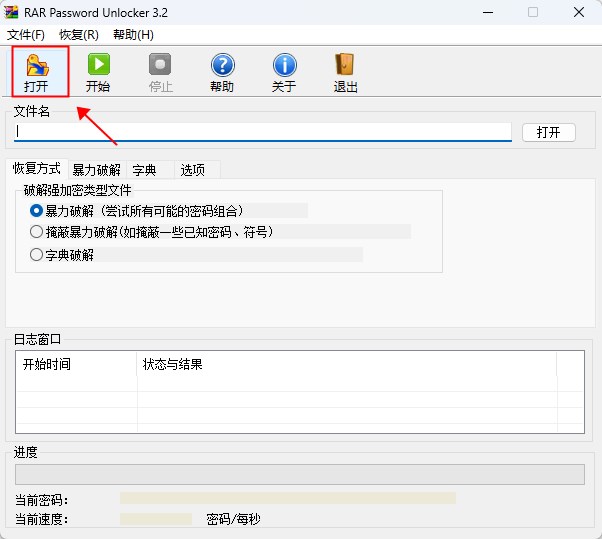Select the 暴力破解 radio option
This screenshot has width=602, height=539.
click(x=36, y=210)
